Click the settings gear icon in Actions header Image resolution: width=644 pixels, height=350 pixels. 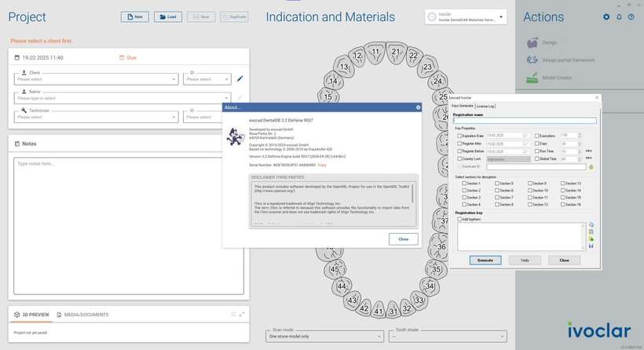point(606,17)
